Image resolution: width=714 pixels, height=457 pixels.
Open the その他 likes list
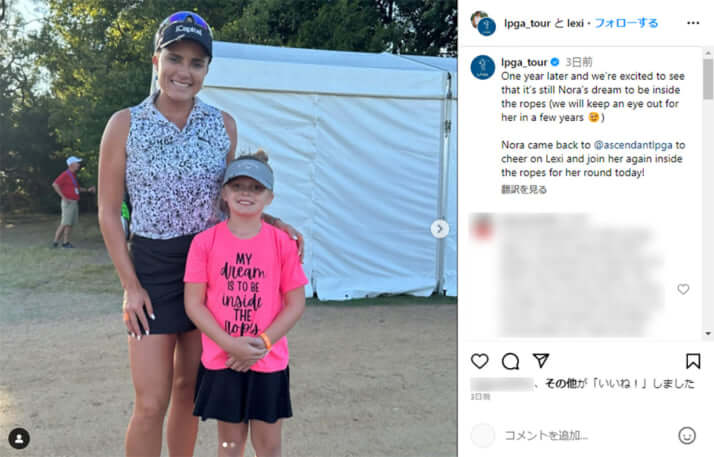[561, 384]
